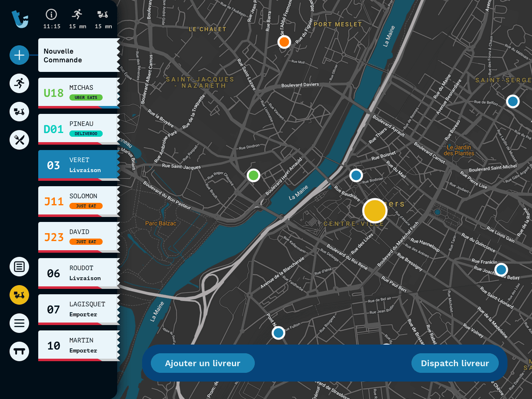Open the order list document icon
Viewport: 532px width, 399px height.
click(20, 266)
